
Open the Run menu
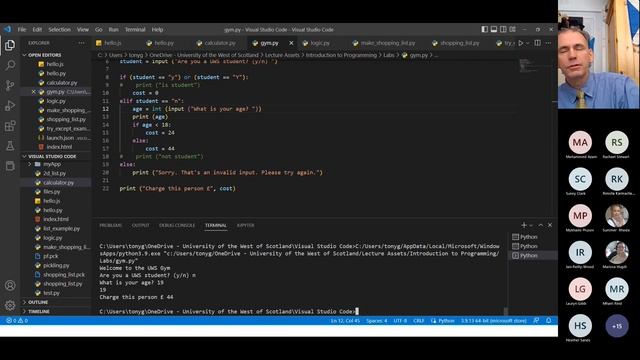(x=113, y=29)
